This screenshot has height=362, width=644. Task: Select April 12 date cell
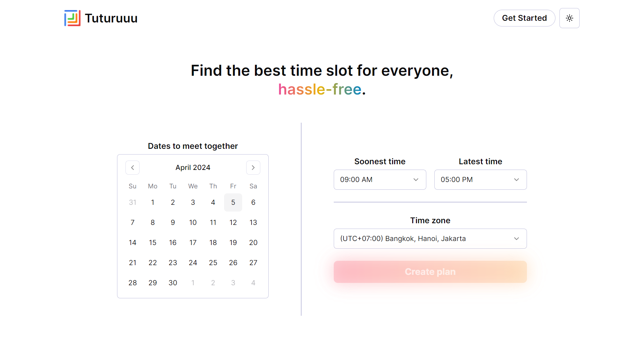point(233,223)
